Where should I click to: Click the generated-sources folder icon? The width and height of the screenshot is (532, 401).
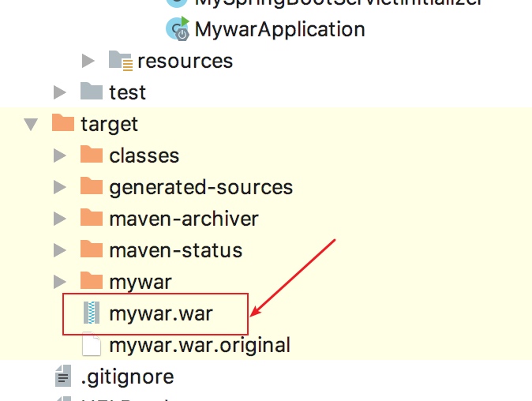click(92, 187)
